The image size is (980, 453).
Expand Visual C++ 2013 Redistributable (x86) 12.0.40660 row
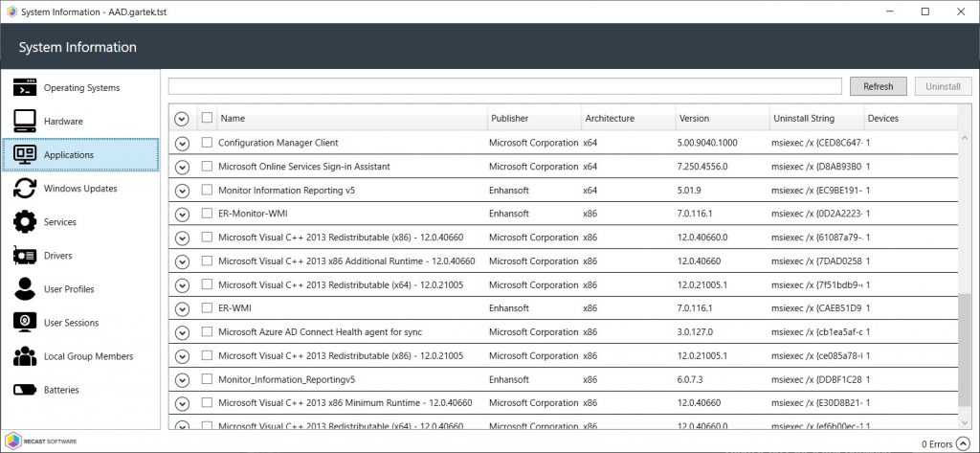coord(182,238)
